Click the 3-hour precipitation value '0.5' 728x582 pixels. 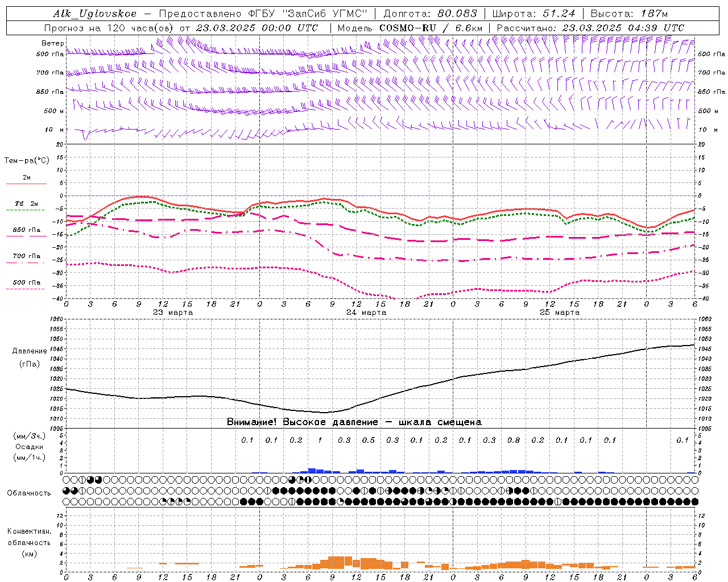coord(369,440)
